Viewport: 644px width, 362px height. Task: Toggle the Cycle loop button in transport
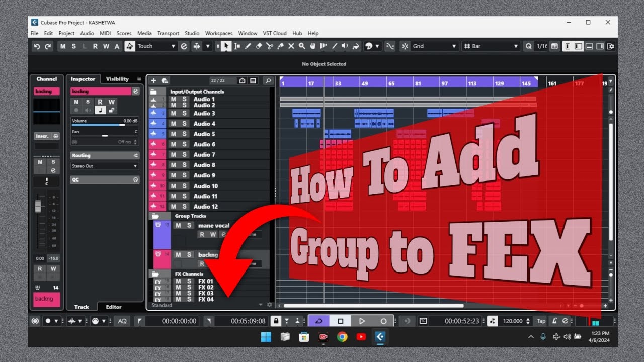(318, 321)
